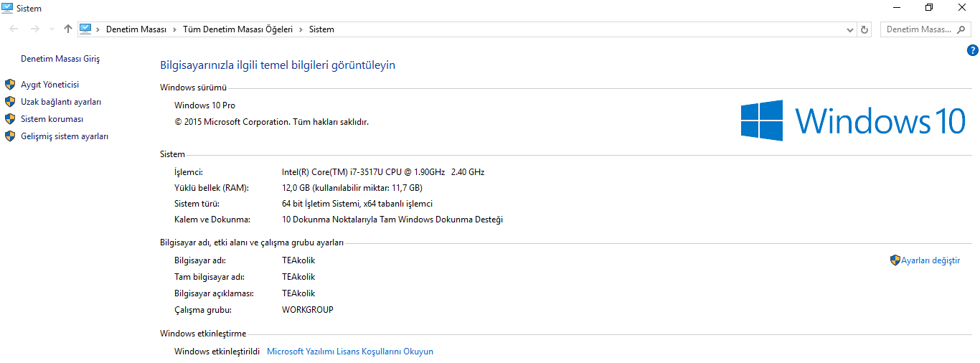The image size is (980, 363).
Task: Restore down the Sistem window
Action: [930, 7]
